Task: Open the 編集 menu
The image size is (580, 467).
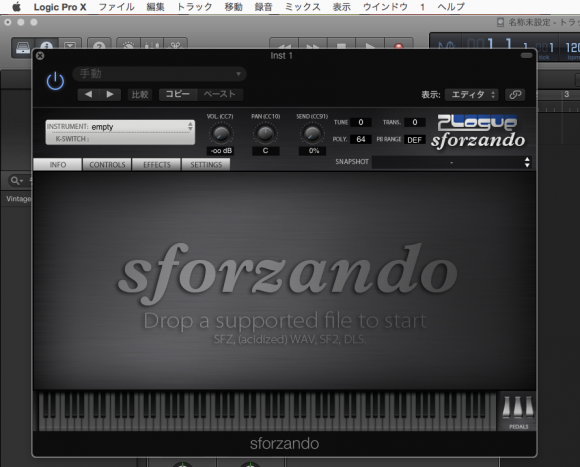Action: click(155, 7)
